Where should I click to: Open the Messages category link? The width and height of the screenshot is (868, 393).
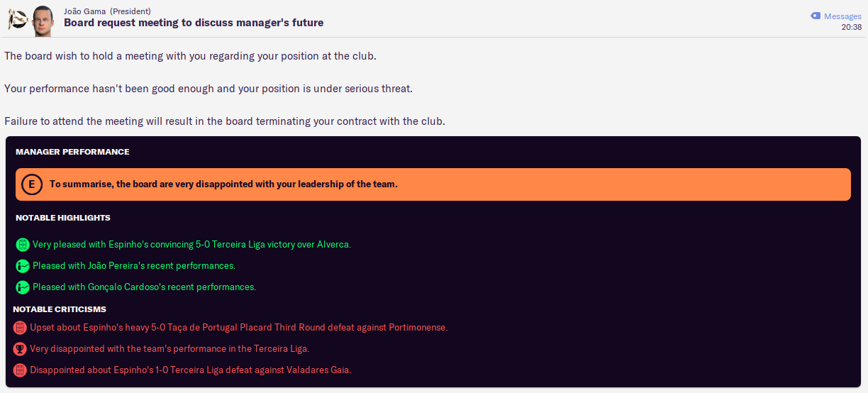(x=842, y=16)
